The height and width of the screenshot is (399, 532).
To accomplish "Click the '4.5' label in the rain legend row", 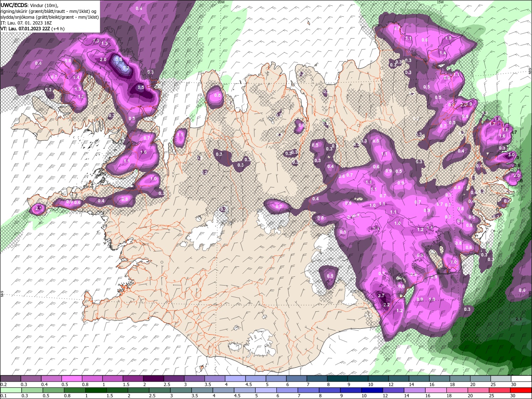I will (x=237, y=396).
